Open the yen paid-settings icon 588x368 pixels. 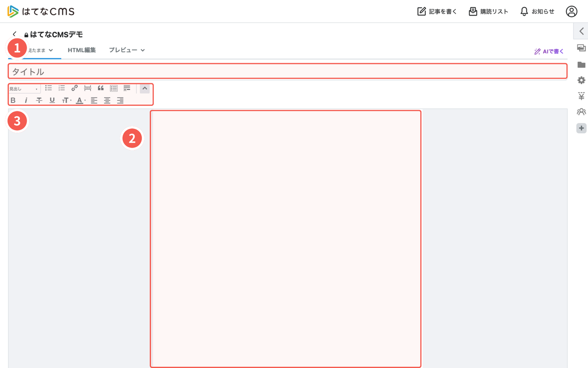click(581, 96)
